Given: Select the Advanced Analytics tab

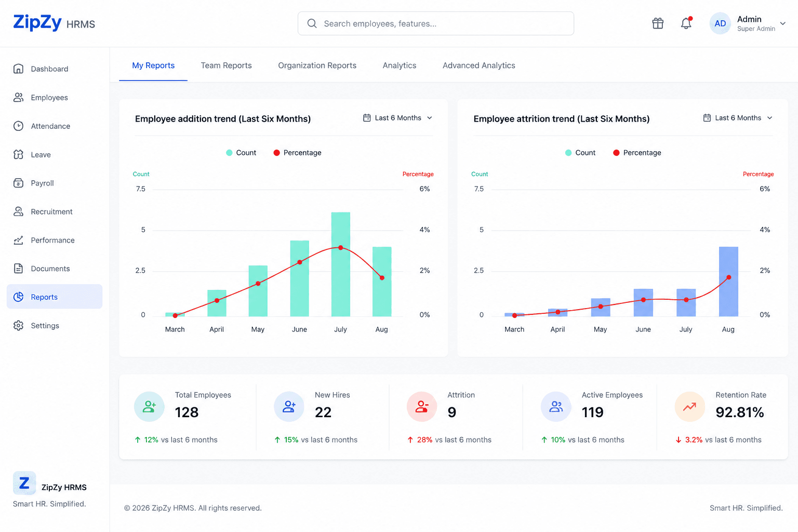Looking at the screenshot, I should (479, 65).
